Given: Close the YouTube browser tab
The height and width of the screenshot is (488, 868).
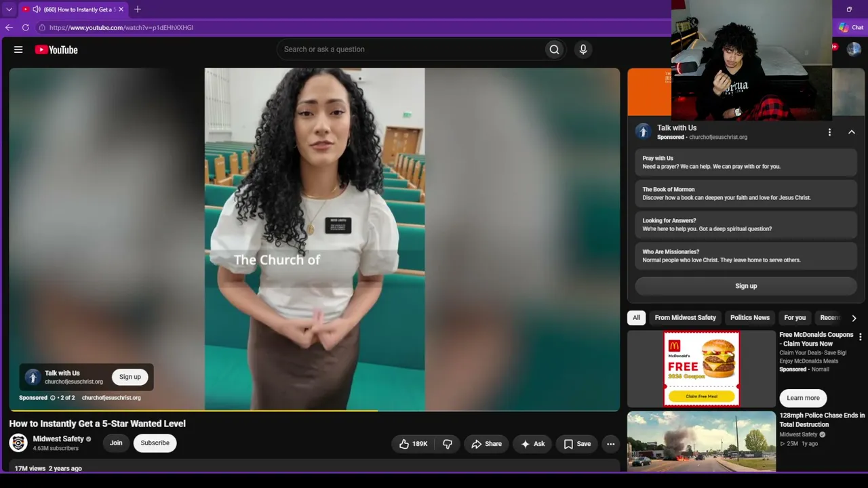Looking at the screenshot, I should (121, 9).
